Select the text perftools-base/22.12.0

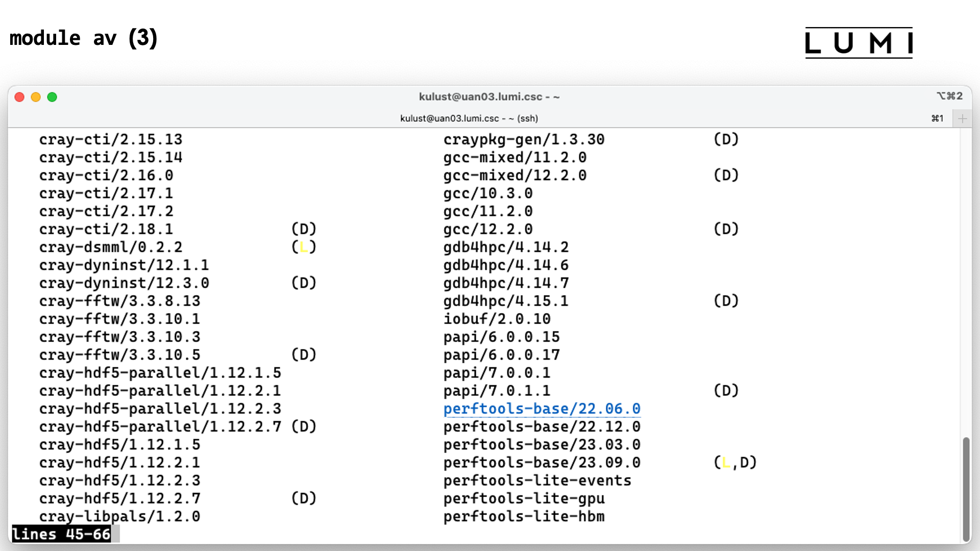[x=542, y=427]
